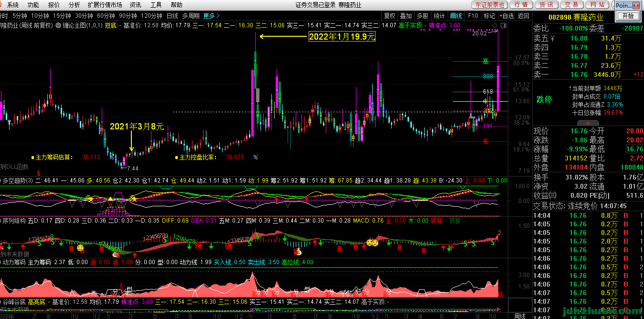644x319 pixels.
Task: Open the 分析 menu
Action: pos(74,5)
